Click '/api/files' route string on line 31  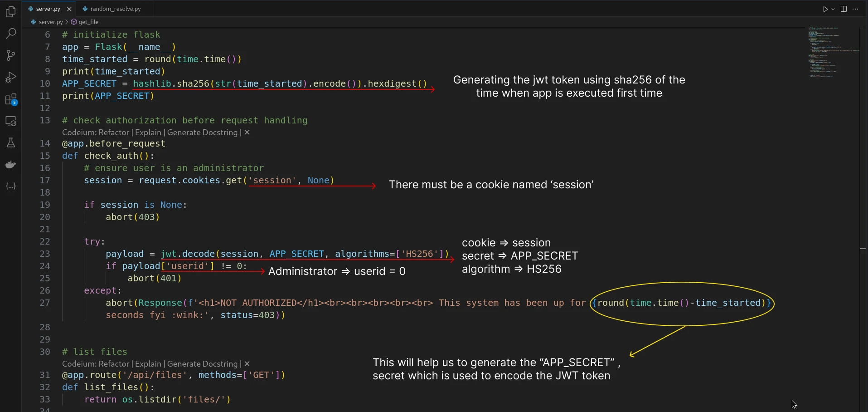pos(155,375)
